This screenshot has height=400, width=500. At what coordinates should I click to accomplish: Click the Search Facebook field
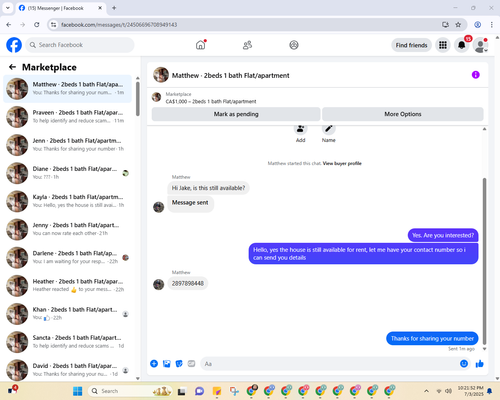click(x=80, y=45)
